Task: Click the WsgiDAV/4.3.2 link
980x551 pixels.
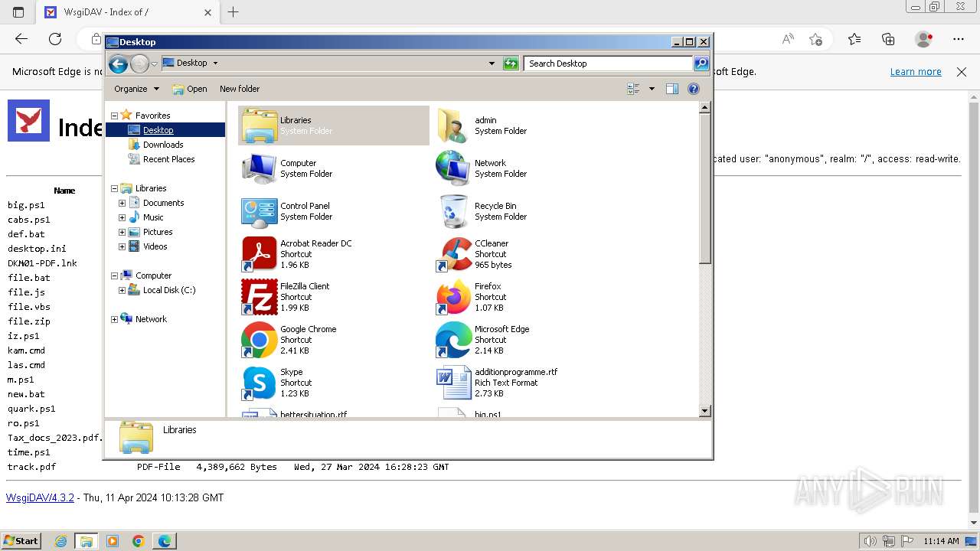Action: click(x=40, y=497)
